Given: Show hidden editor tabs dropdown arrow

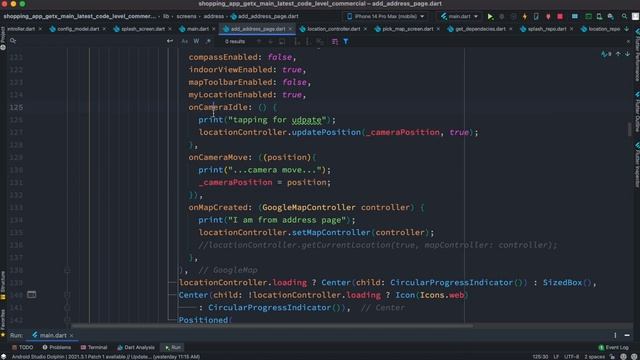Looking at the screenshot, I should (627, 29).
